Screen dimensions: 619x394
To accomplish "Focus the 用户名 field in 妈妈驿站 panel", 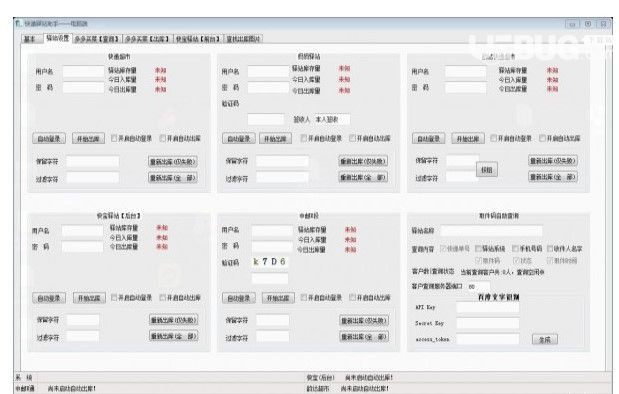I will click(x=268, y=71).
